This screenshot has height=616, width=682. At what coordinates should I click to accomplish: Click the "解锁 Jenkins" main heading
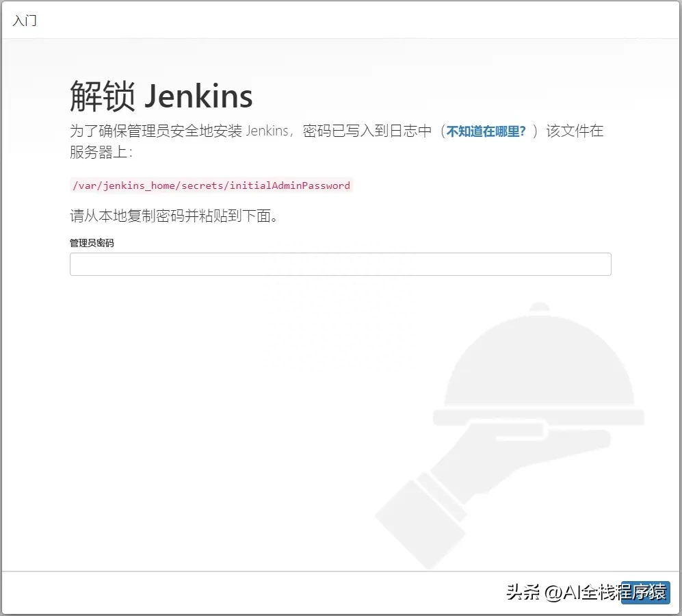tap(161, 97)
